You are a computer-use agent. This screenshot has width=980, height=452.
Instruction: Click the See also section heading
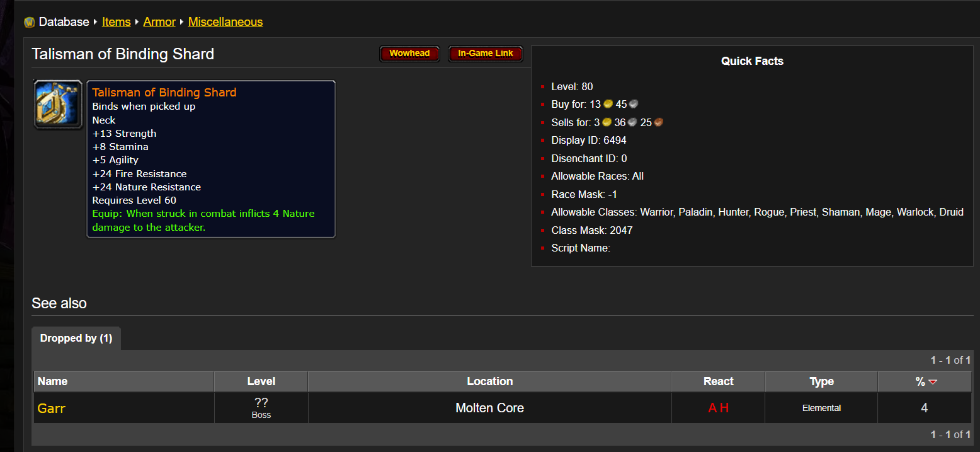pyautogui.click(x=59, y=303)
